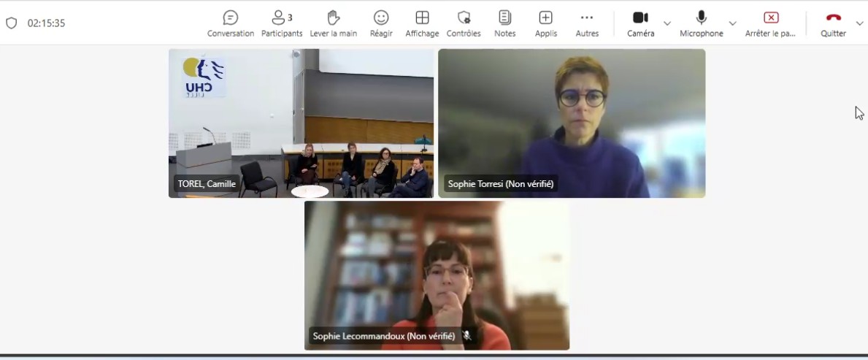This screenshot has width=868, height=360.
Task: Open the Réagir reactions menu
Action: coord(381,23)
